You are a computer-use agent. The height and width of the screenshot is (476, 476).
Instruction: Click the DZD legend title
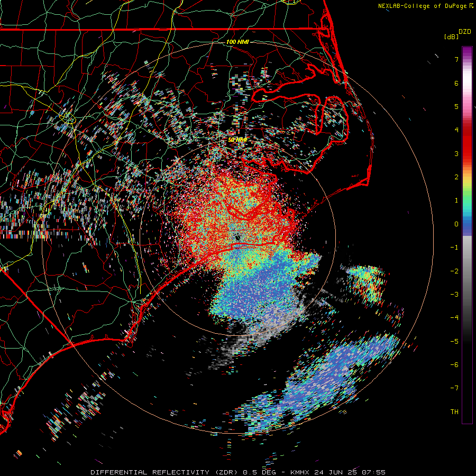coord(465,32)
